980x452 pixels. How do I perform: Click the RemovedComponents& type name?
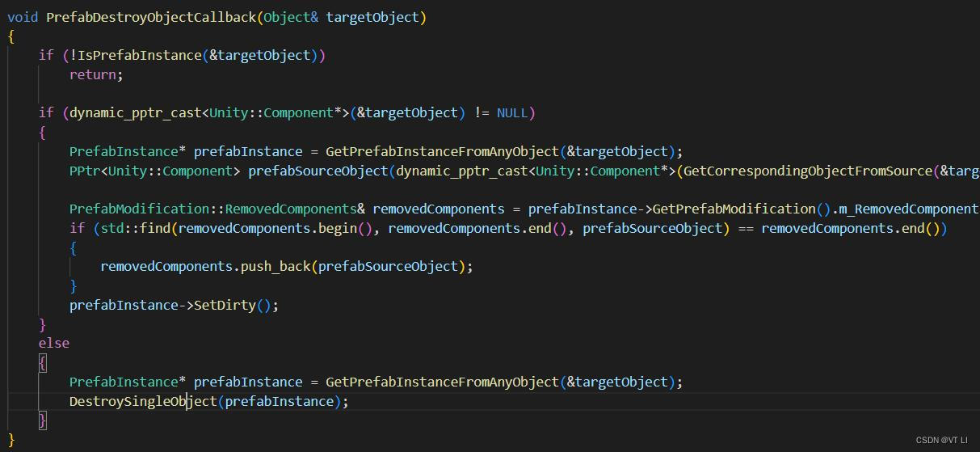pyautogui.click(x=295, y=209)
